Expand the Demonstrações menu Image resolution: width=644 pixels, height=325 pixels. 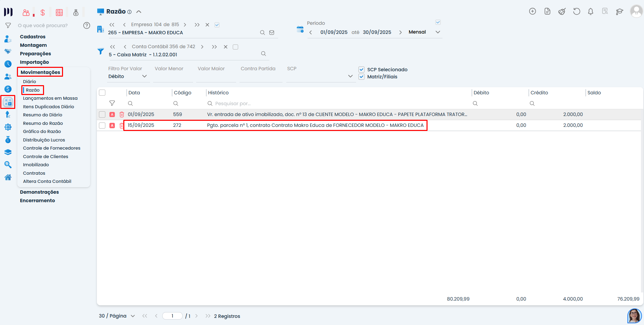coord(39,192)
